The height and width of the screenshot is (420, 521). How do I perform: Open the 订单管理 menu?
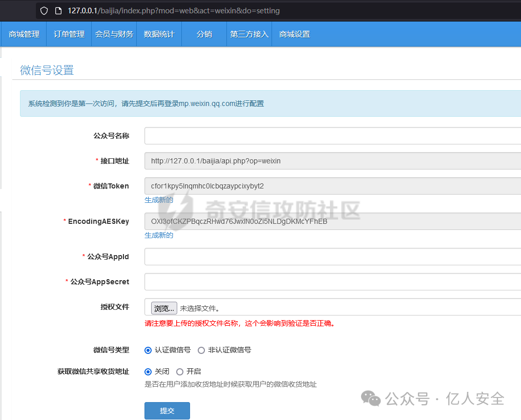pyautogui.click(x=69, y=34)
